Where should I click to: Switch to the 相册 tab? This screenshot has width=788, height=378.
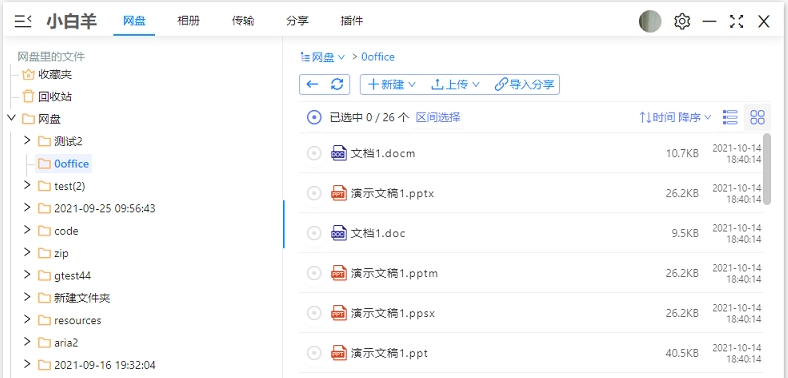[188, 21]
